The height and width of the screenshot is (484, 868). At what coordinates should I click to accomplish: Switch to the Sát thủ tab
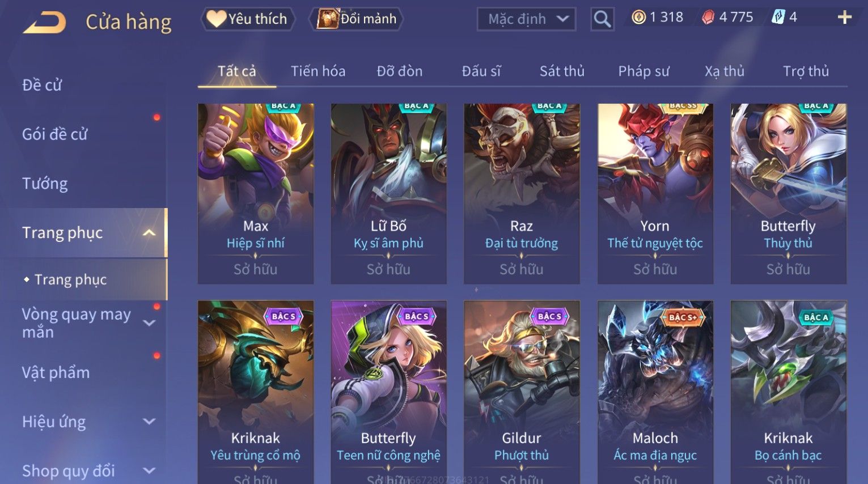click(x=562, y=71)
